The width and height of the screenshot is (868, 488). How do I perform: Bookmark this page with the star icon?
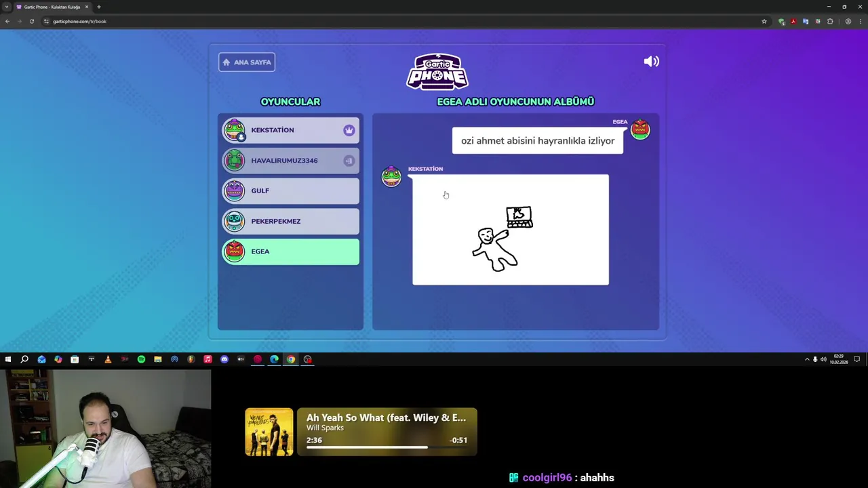click(764, 21)
